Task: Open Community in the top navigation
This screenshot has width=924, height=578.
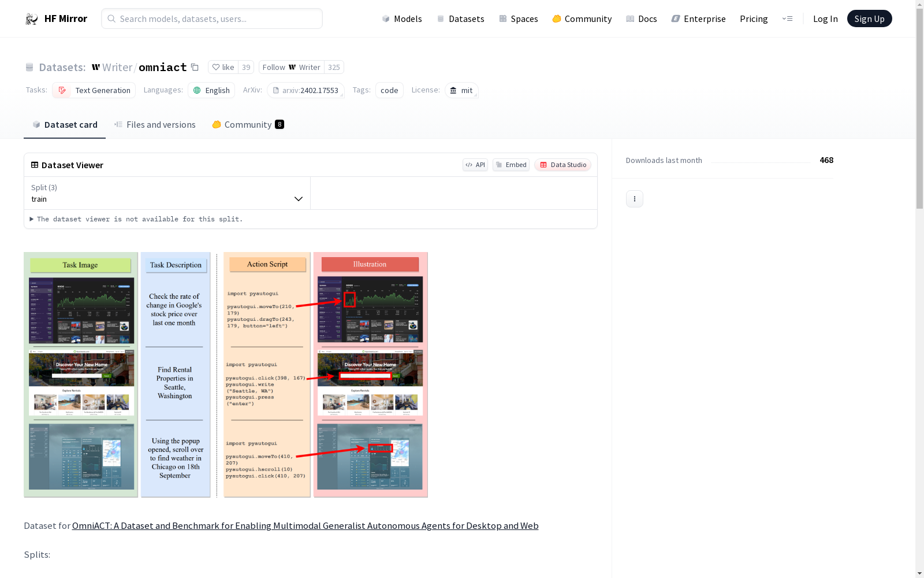Action: pos(582,18)
